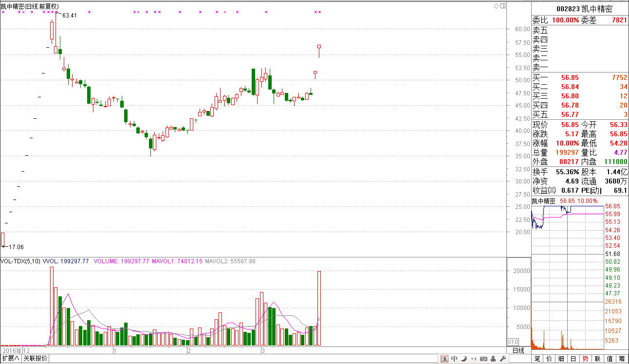Switch to the 联 tab
This screenshot has height=364, width=629.
[x=598, y=359]
